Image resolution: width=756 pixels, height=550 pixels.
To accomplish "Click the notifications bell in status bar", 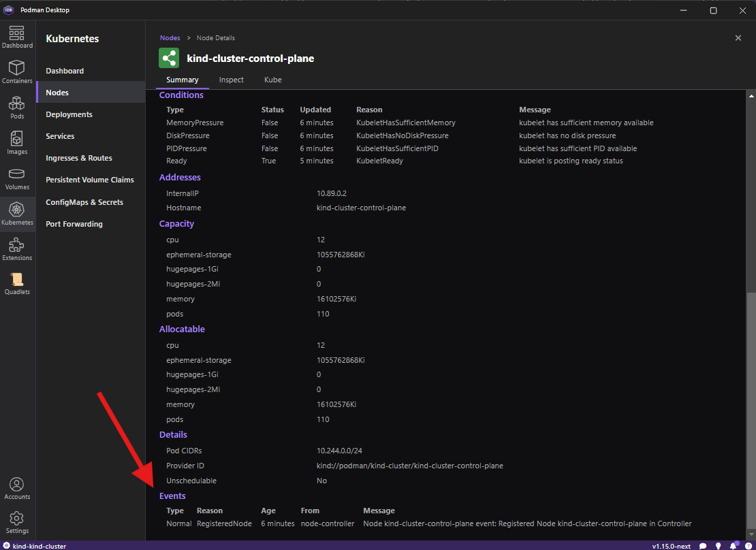I will (x=734, y=546).
